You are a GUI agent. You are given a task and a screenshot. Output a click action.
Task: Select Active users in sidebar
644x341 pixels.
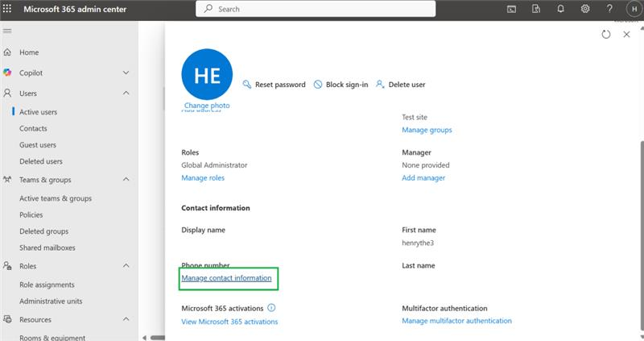coord(38,112)
